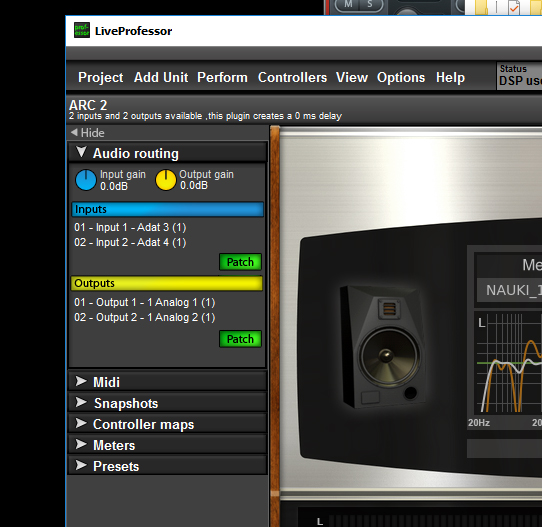
Task: Open the NAUKI measurement selector field
Action: point(509,290)
